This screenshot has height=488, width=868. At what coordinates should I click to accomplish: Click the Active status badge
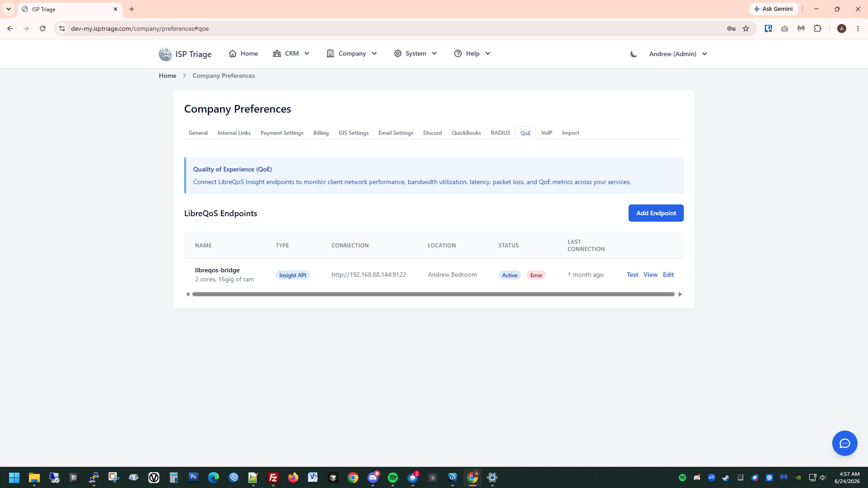(510, 275)
